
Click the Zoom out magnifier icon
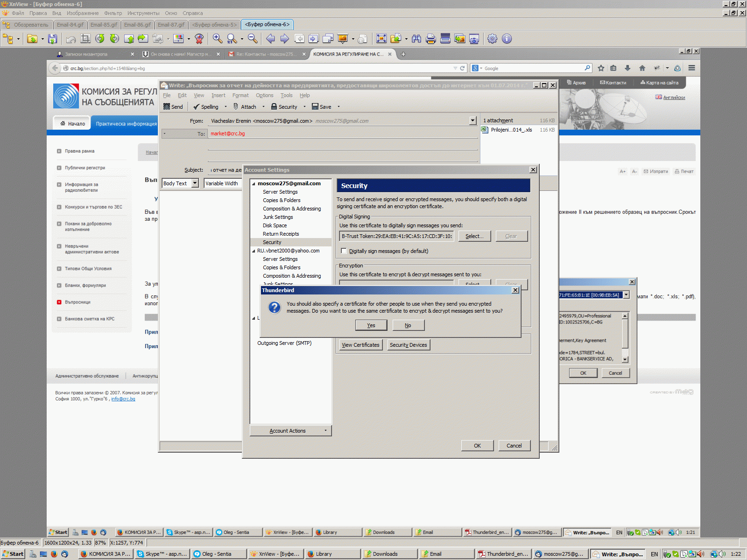tap(252, 39)
